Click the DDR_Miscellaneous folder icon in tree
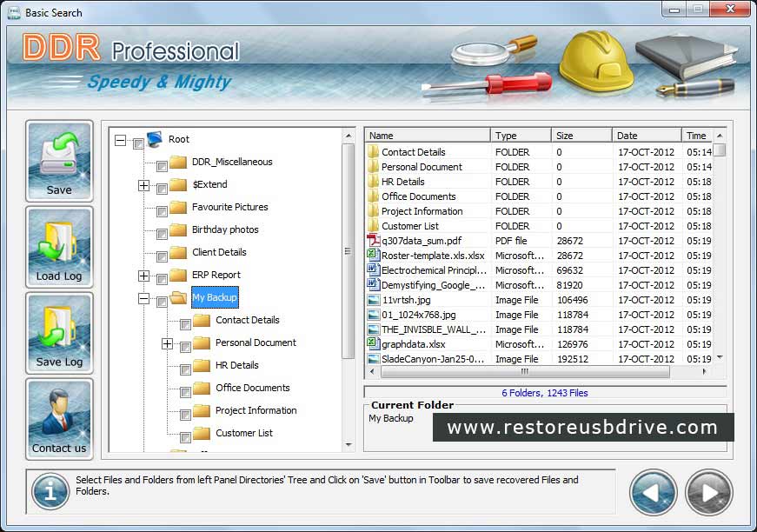 [x=178, y=162]
